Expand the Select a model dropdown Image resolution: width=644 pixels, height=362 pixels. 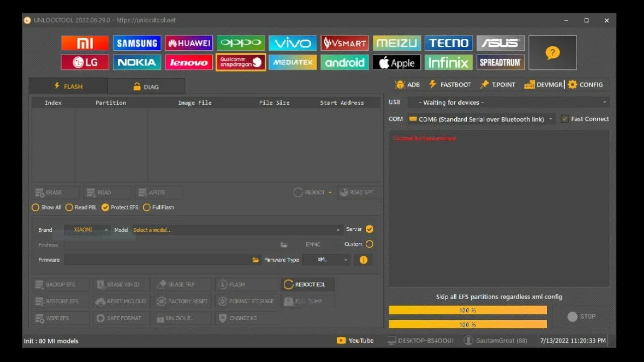(236, 230)
